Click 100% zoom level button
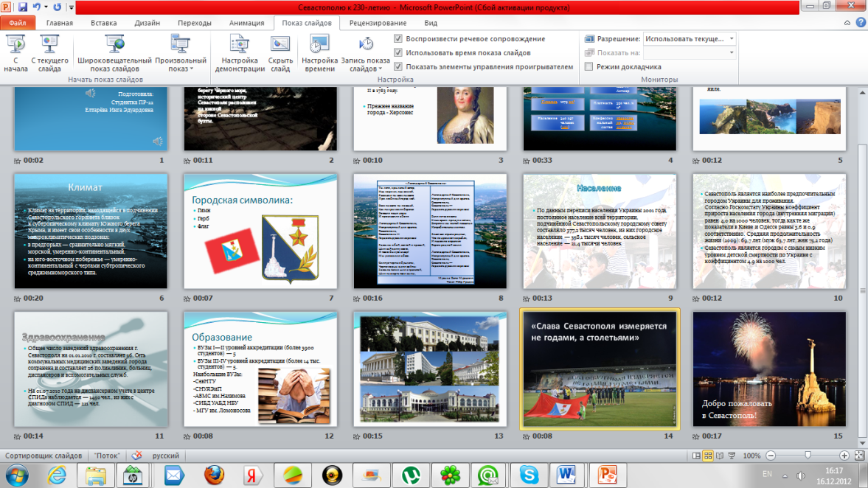868x488 pixels. pyautogui.click(x=751, y=456)
